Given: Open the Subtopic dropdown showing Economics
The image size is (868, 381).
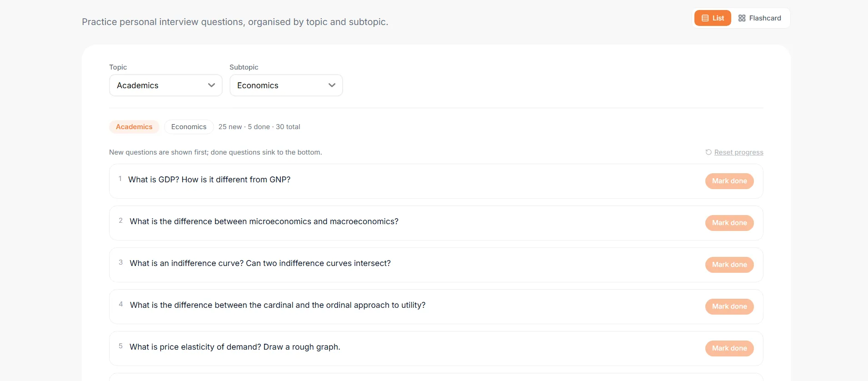Looking at the screenshot, I should point(286,85).
